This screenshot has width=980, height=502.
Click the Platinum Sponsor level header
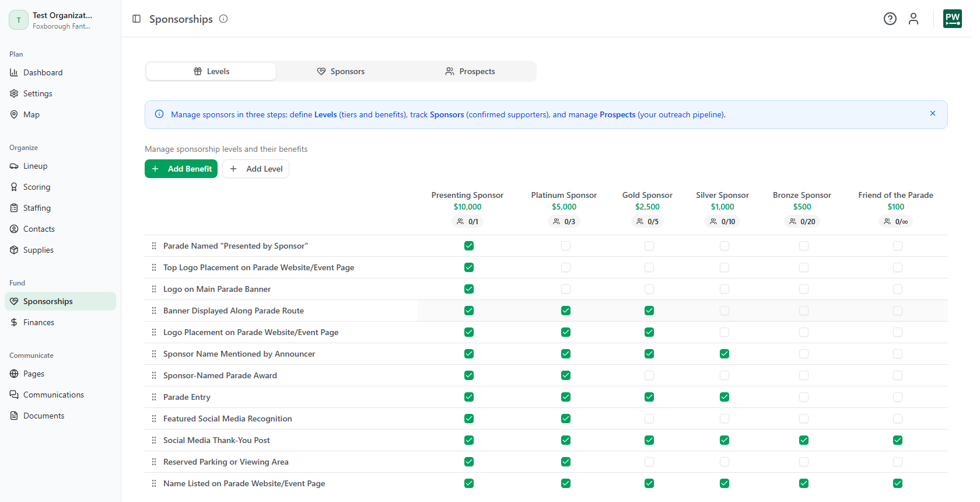pos(564,195)
